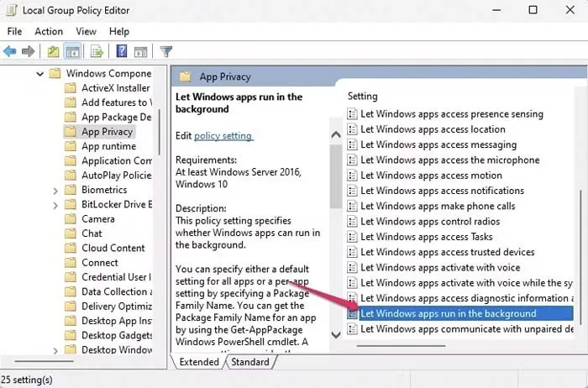Select Let Windows apps access location setting
Screen dimensions: 588x388
point(433,129)
